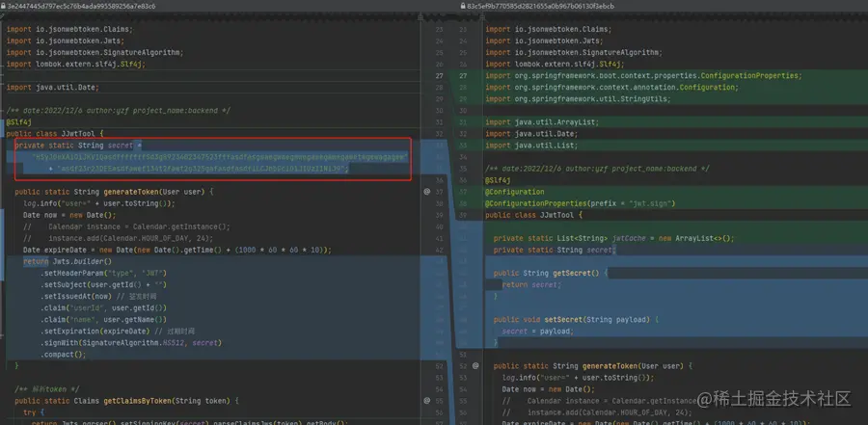Image resolution: width=868 pixels, height=425 pixels.
Task: Click import SignatureAlgorithm line in left pane
Action: point(95,53)
